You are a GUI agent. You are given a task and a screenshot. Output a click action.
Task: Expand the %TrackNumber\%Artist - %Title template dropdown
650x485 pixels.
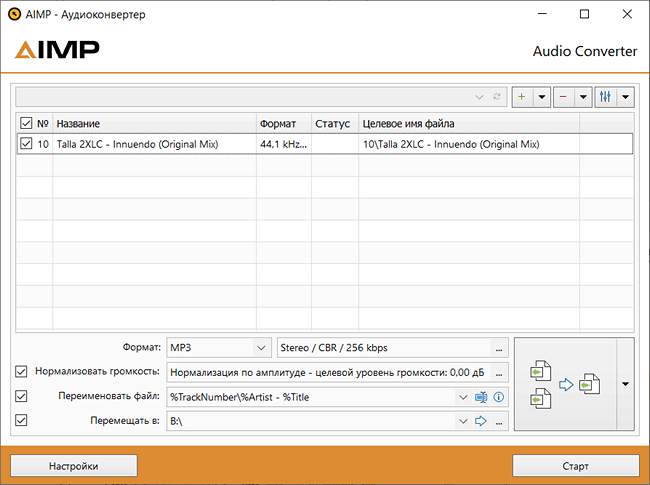click(x=463, y=397)
